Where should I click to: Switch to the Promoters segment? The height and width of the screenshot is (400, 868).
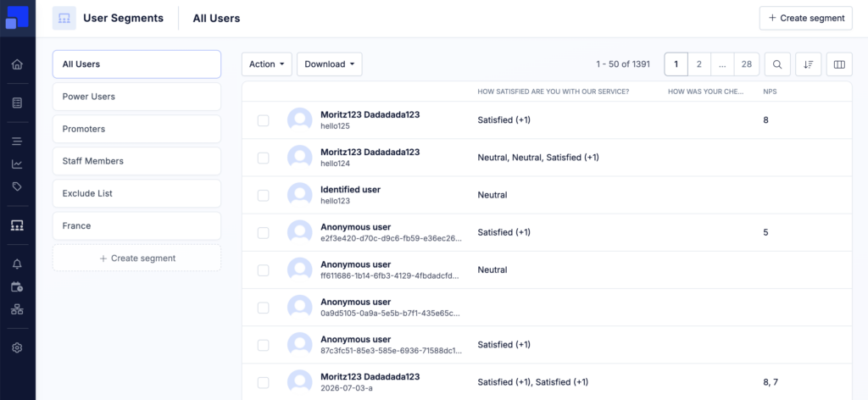click(136, 129)
